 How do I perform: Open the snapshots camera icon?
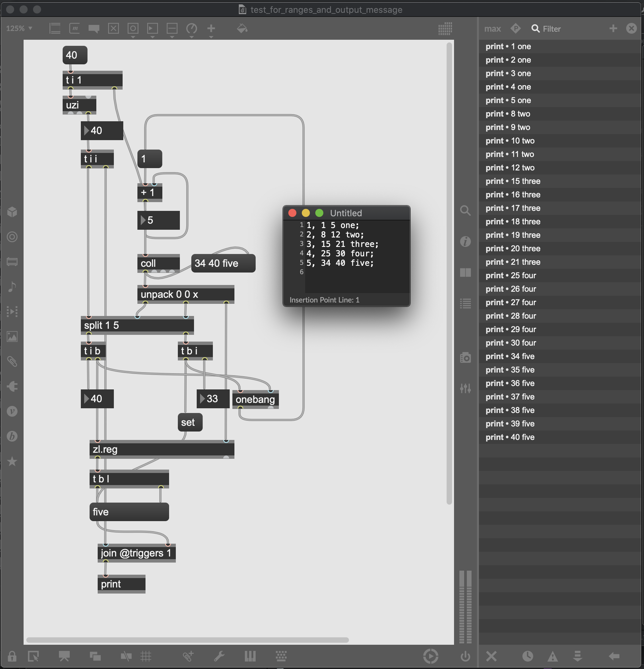point(465,357)
